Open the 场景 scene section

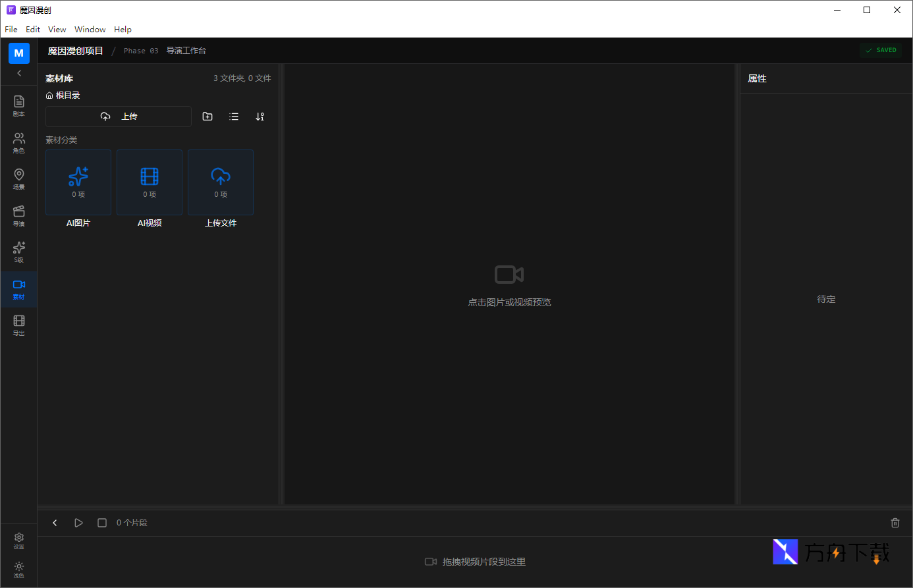click(18, 178)
